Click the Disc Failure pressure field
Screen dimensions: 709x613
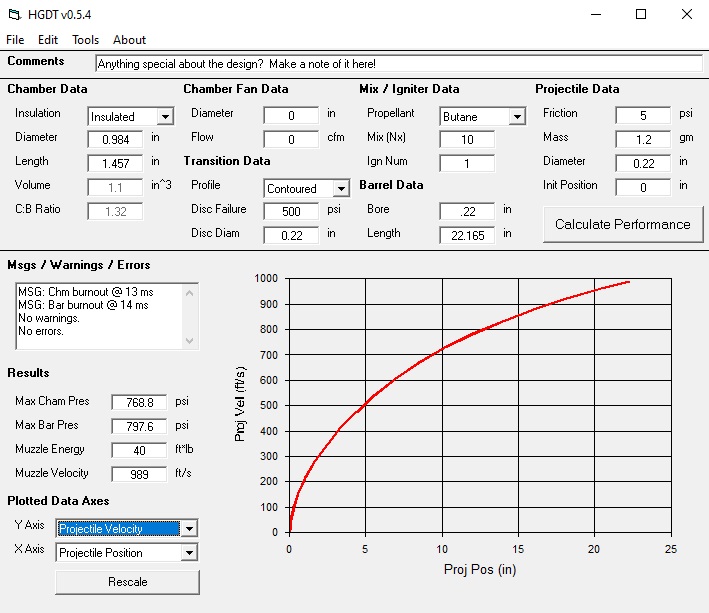tap(291, 211)
